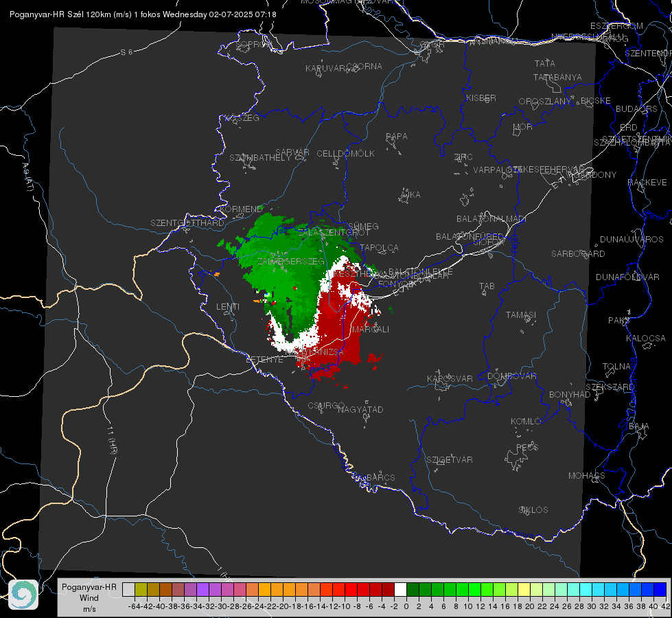The height and width of the screenshot is (618, 672).
Task: Click the ZALAEGERSZEG city label
Action: point(291,261)
